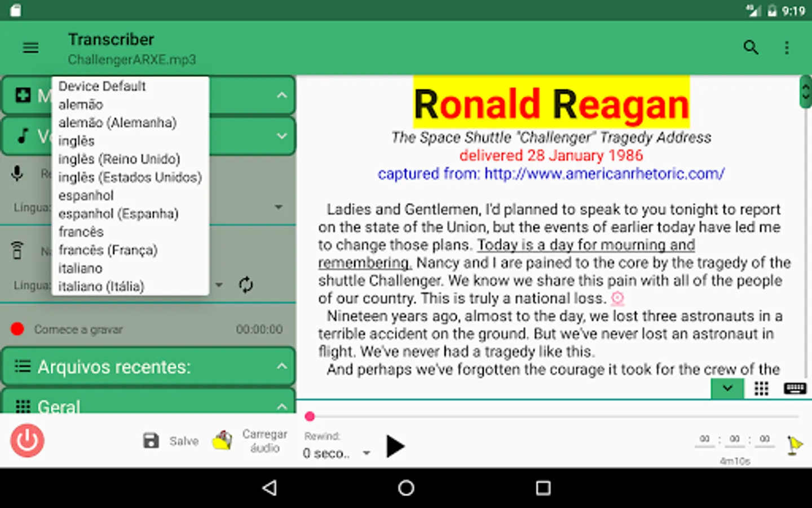Click the Ronald Reagan heading
The height and width of the screenshot is (508, 812).
point(551,104)
